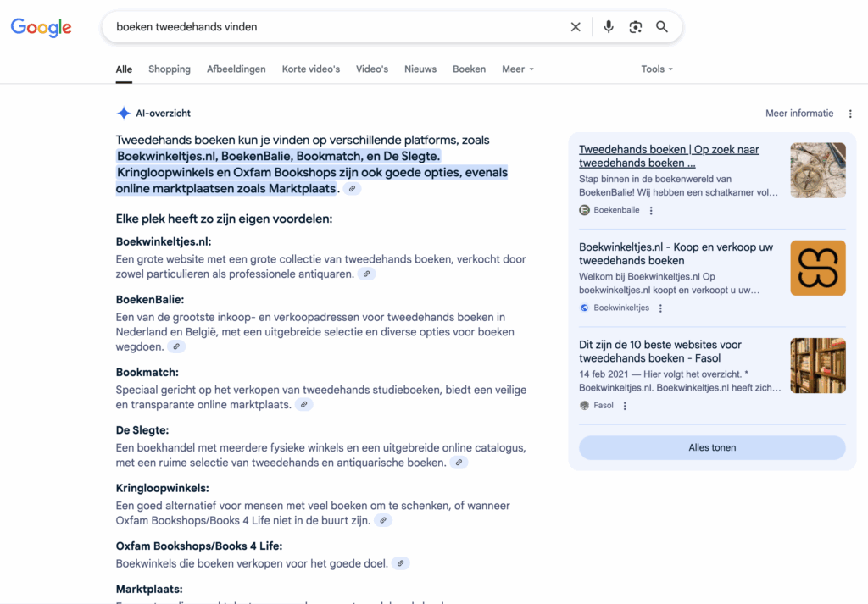Switch to the Nieuws tab
This screenshot has width=868, height=604.
(x=420, y=69)
